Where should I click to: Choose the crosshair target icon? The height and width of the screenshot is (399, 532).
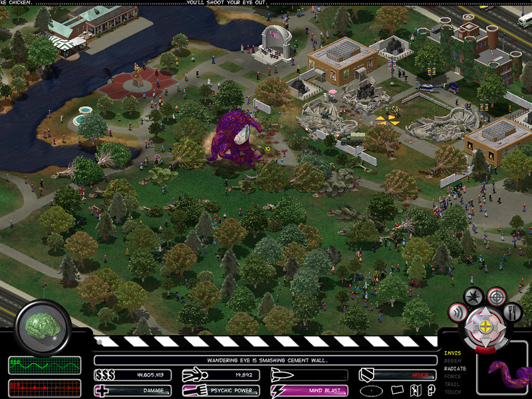496,297
